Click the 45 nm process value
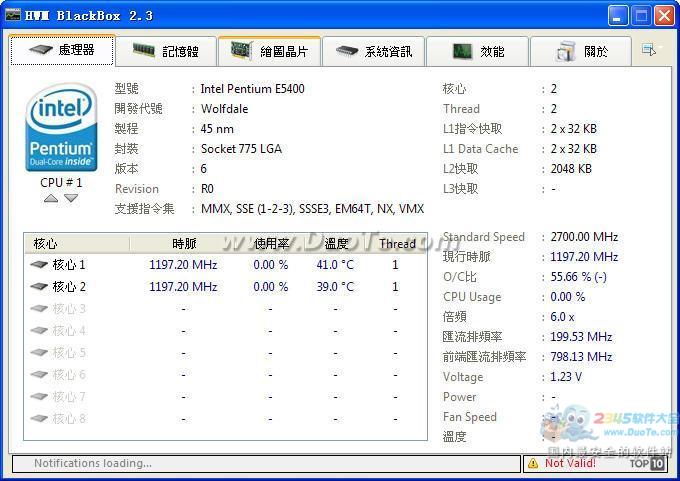 [x=217, y=129]
